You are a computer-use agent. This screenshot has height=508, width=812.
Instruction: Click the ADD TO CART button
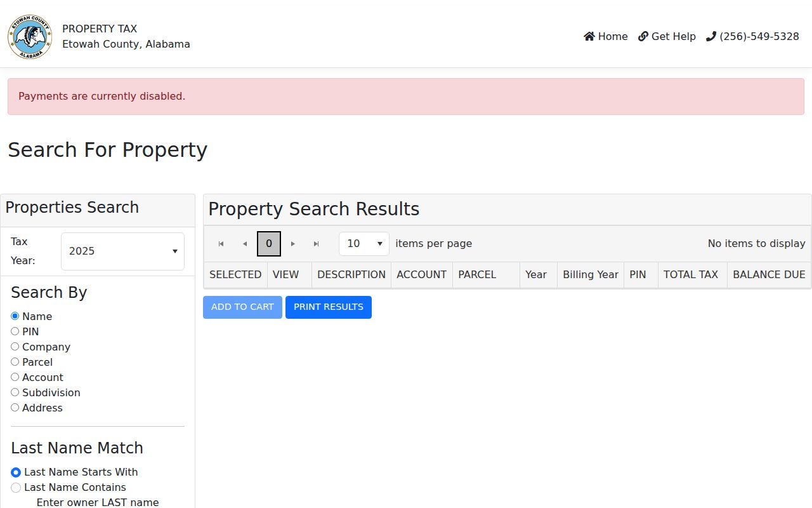242,307
